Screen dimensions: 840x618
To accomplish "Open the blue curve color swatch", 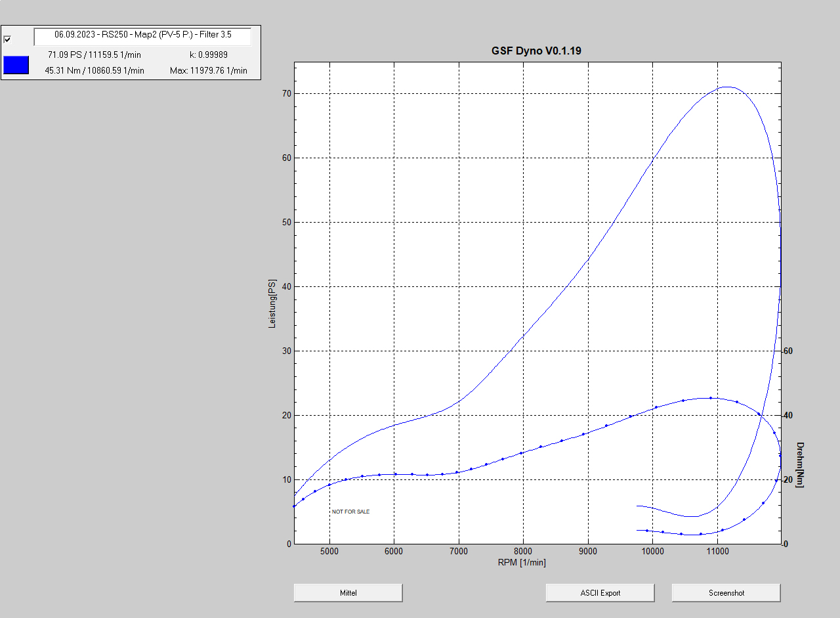I will (x=16, y=64).
